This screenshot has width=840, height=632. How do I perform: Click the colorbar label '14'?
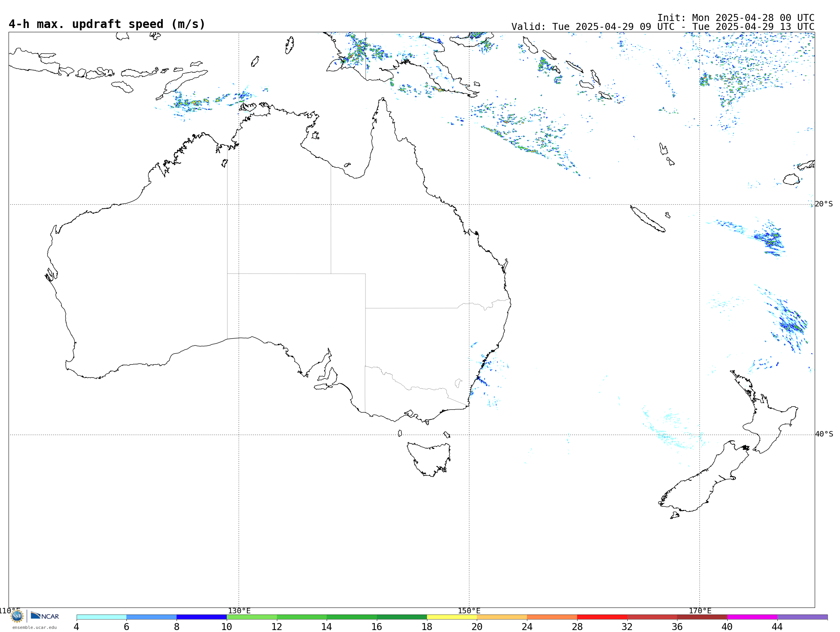(x=327, y=627)
